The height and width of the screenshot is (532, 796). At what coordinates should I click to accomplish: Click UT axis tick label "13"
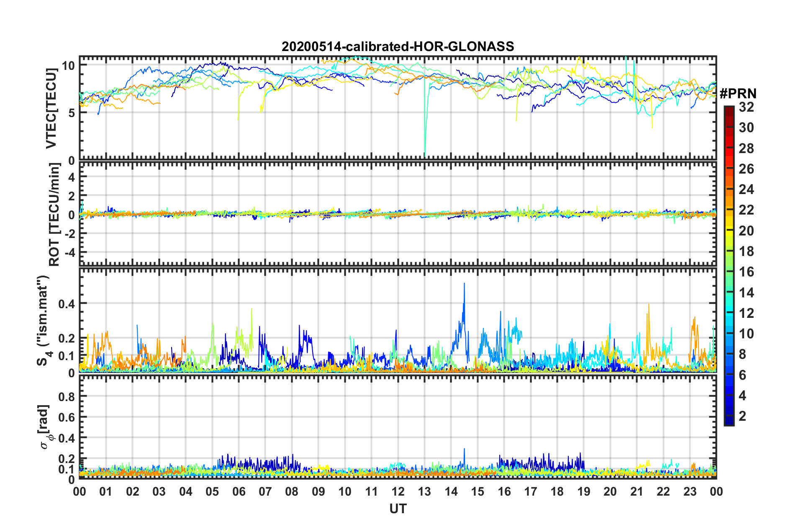point(424,491)
